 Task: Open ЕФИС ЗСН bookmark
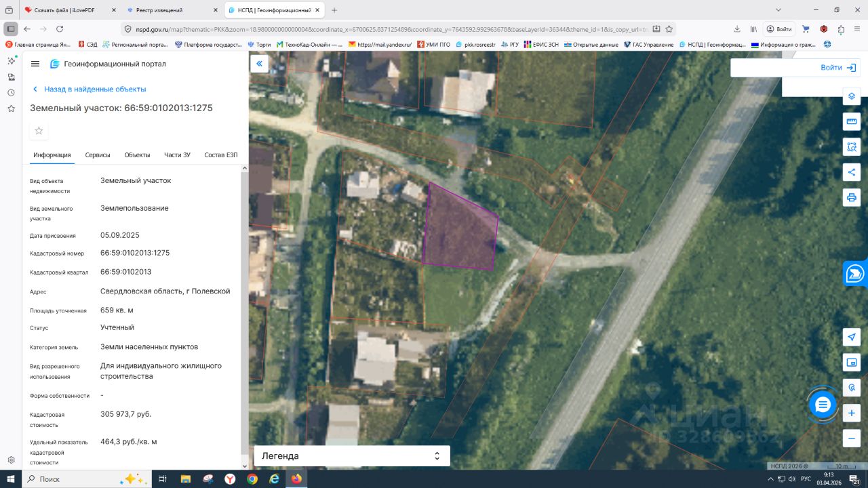point(541,45)
